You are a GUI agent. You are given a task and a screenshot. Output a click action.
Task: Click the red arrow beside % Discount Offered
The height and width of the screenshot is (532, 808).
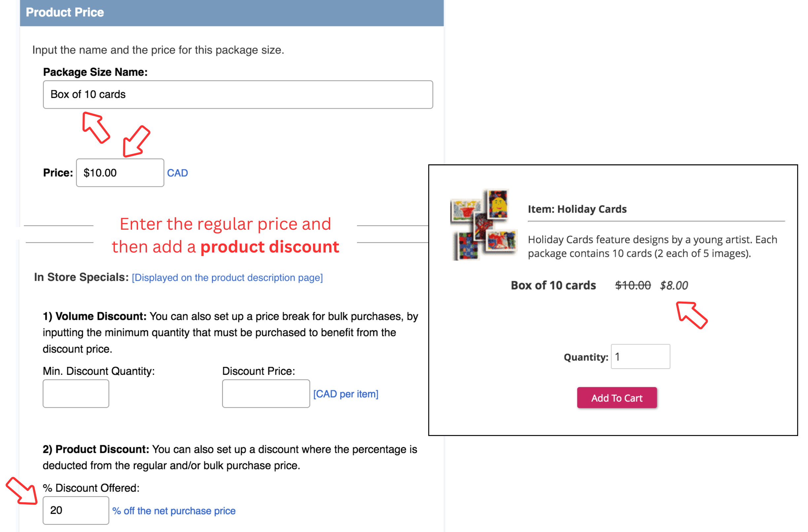[x=22, y=491]
